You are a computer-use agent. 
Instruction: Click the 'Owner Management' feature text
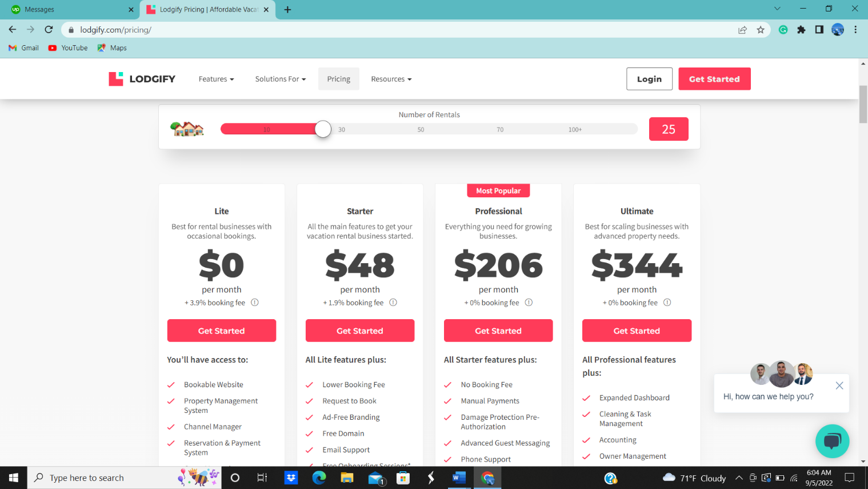click(633, 456)
